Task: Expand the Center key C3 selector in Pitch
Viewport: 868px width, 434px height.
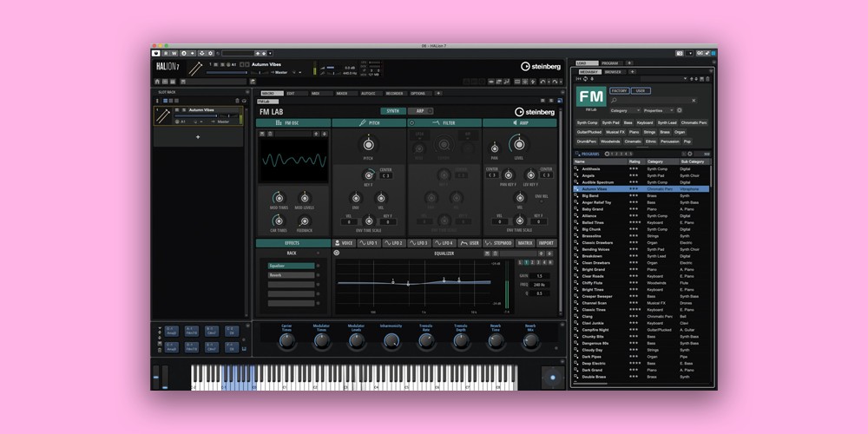Action: point(386,175)
